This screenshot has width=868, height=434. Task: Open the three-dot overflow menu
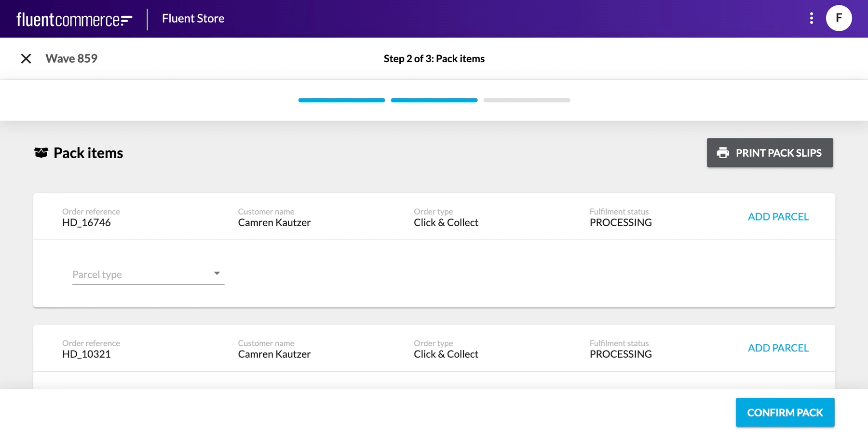(x=811, y=18)
